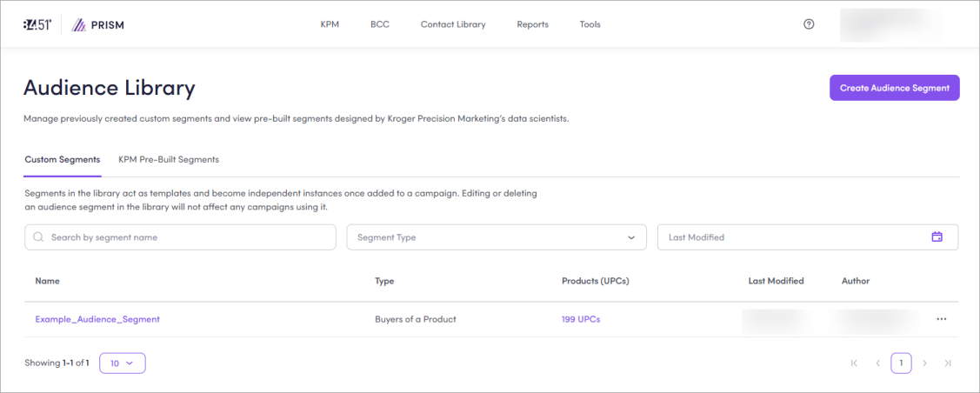The width and height of the screenshot is (980, 393).
Task: View the 199 UPCs link
Action: [x=581, y=319]
